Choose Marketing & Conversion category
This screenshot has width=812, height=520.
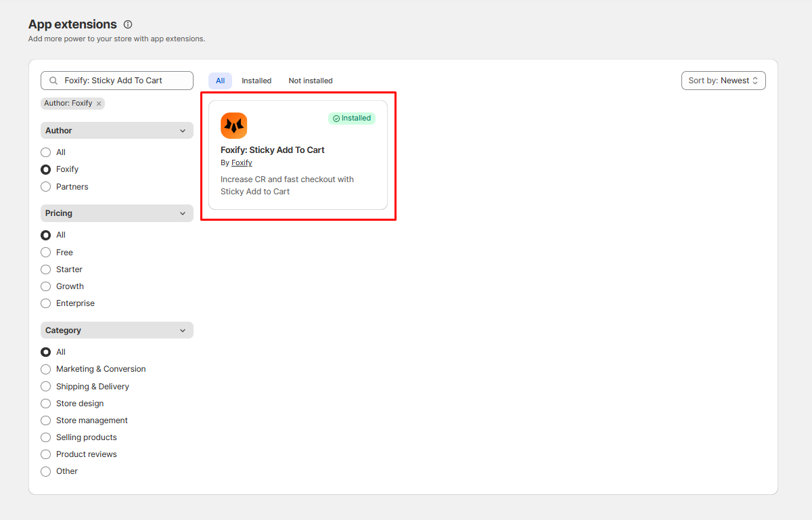[x=46, y=369]
